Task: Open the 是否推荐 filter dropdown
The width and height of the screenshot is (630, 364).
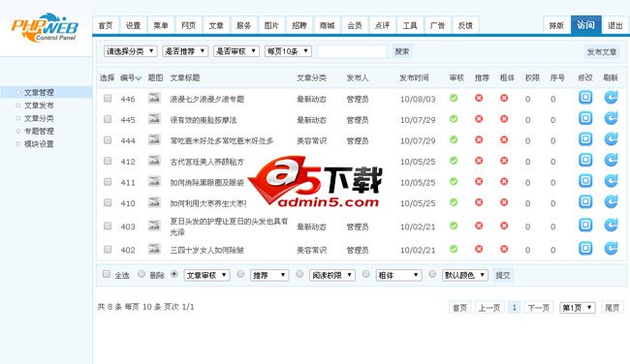Action: tap(185, 51)
